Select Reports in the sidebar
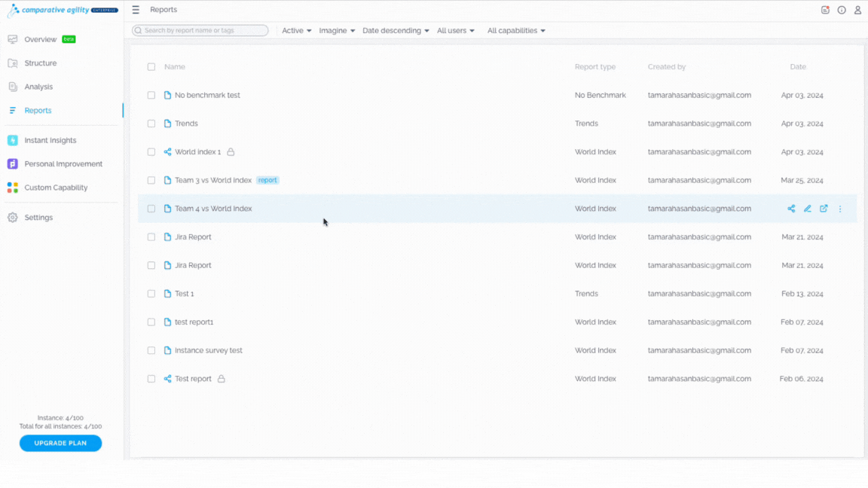Image resolution: width=868 pixels, height=488 pixels. point(38,111)
